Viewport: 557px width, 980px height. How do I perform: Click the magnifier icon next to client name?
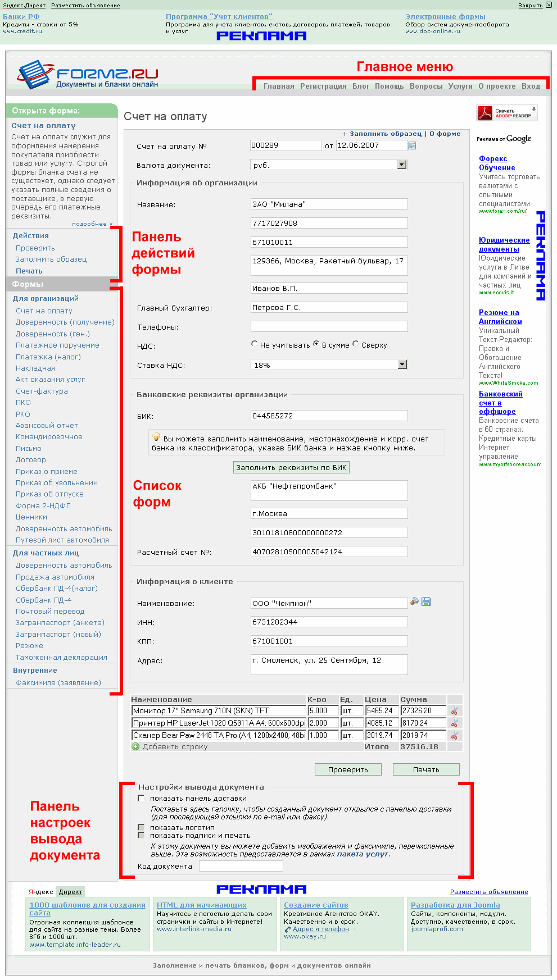(x=414, y=601)
